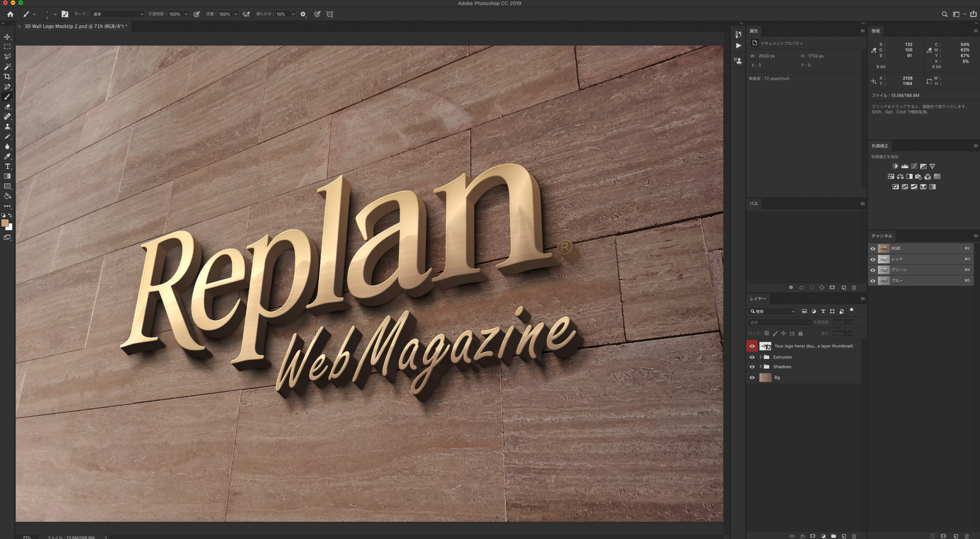This screenshot has width=980, height=539.
Task: Toggle visibility of the ブルー channel
Action: click(x=873, y=281)
